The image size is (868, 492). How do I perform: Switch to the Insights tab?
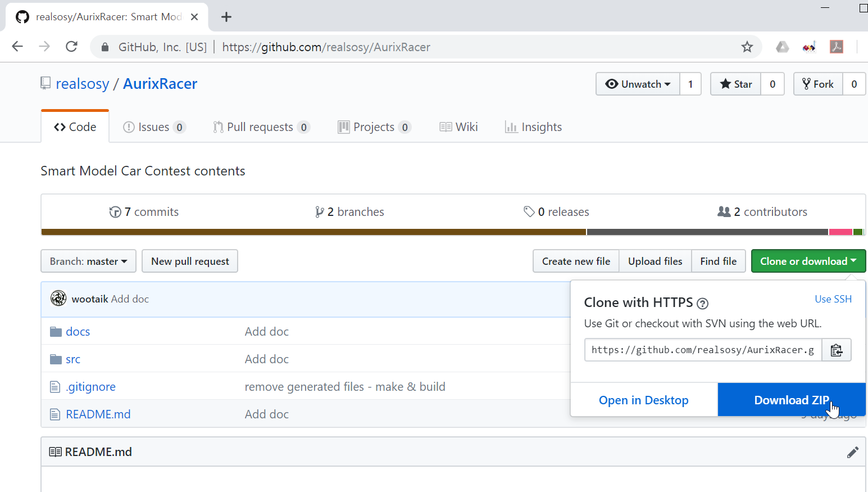[534, 127]
